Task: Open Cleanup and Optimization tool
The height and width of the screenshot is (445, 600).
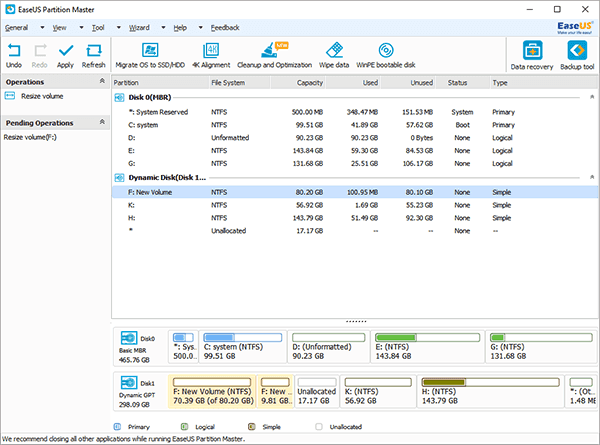Action: tap(274, 50)
